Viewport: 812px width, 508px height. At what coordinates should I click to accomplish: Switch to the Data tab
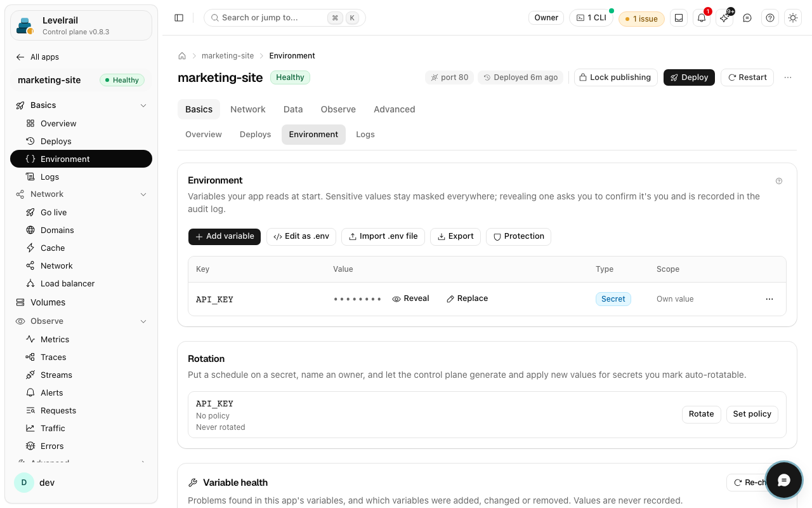click(293, 109)
